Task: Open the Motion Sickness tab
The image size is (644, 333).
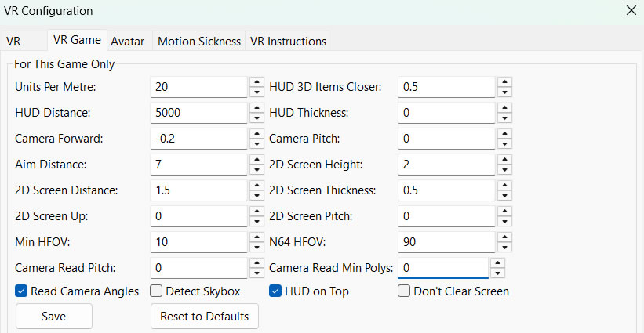Action: (x=199, y=42)
